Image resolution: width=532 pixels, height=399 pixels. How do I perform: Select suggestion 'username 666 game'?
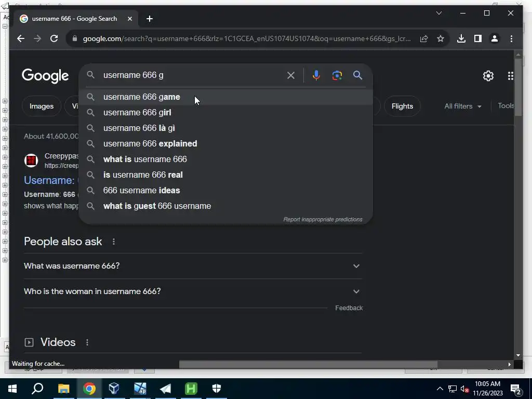click(225, 97)
